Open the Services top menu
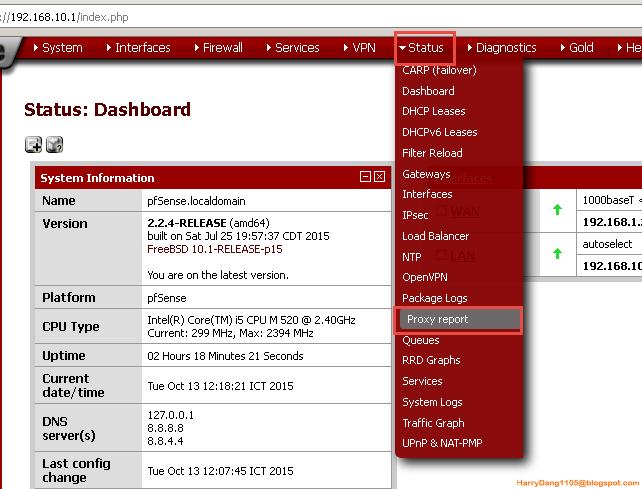This screenshot has height=489, width=642. pyautogui.click(x=293, y=48)
